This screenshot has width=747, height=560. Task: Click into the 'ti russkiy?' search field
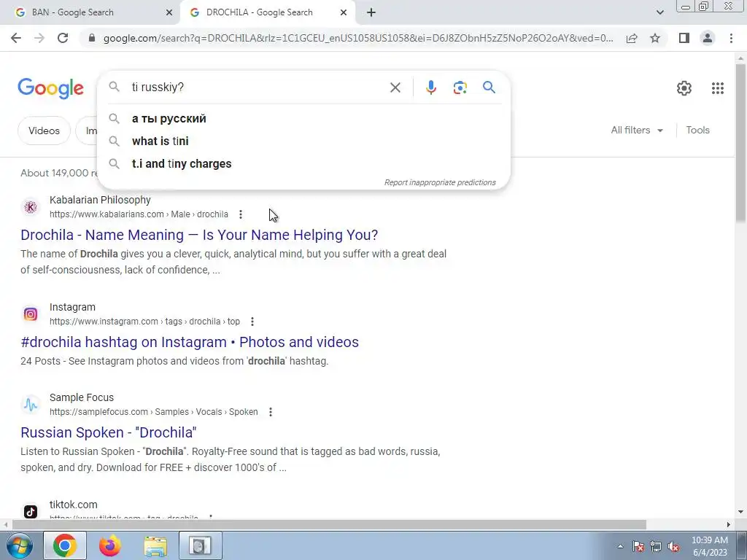(x=258, y=87)
